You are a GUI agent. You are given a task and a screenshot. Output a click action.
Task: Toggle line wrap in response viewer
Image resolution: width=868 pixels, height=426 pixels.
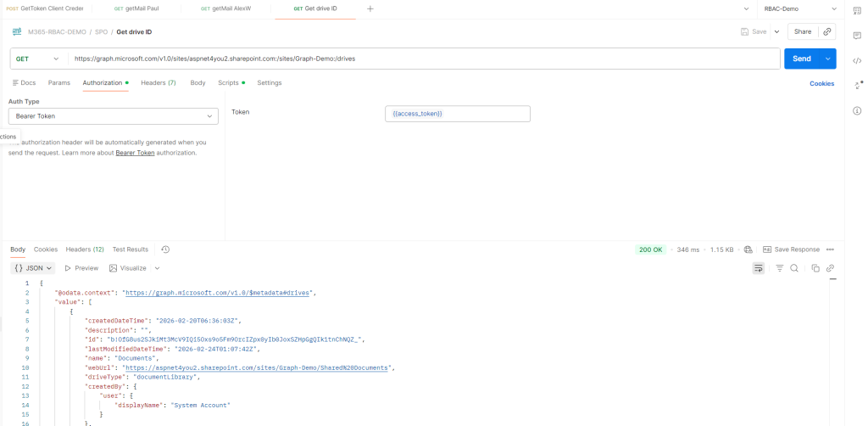pos(759,268)
